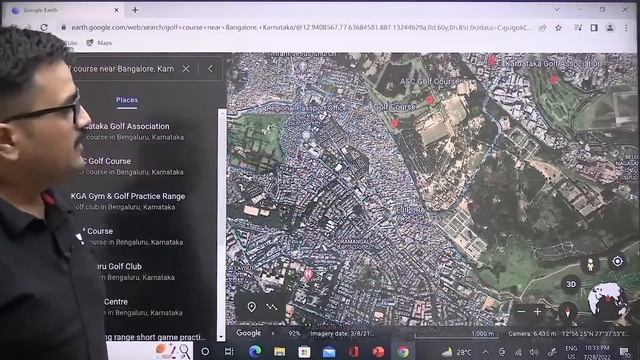This screenshot has width=640, height=360.
Task: Open Task View on taskbar
Action: point(229,351)
